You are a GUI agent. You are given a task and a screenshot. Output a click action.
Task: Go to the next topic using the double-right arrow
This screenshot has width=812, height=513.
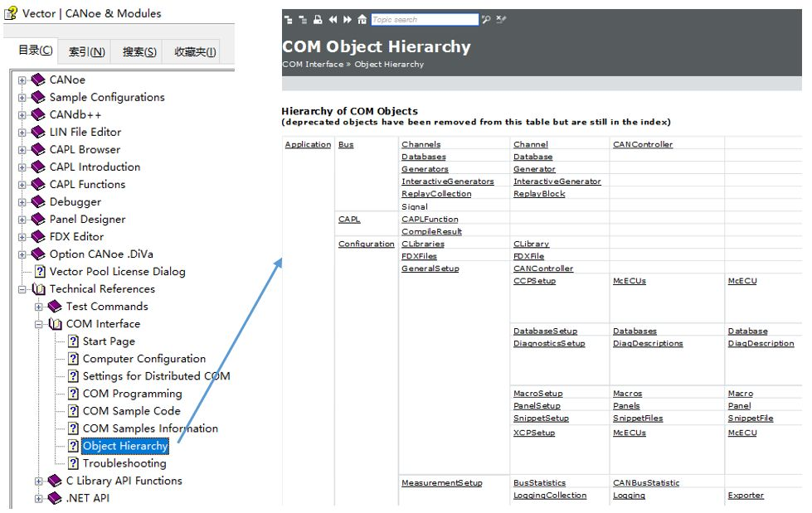coord(348,20)
